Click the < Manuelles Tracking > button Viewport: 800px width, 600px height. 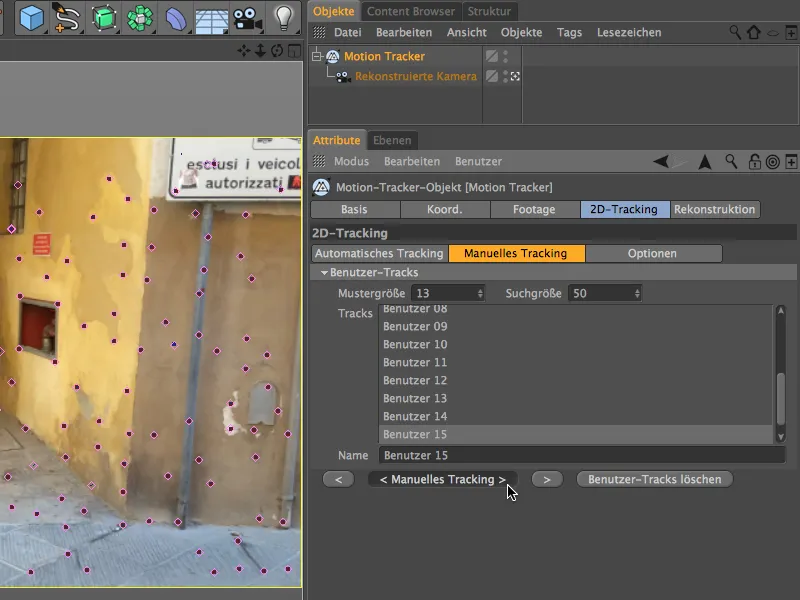point(443,479)
